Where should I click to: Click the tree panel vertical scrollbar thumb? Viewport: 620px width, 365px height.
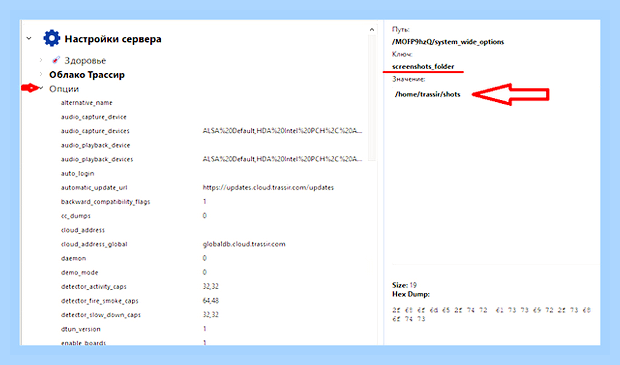[372, 97]
